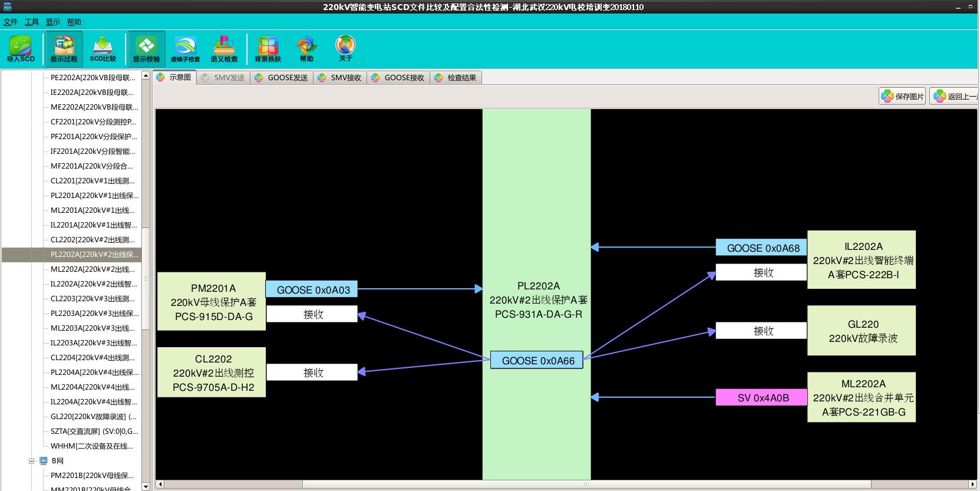Collapse the B网 tree node
Screen dimensions: 980x491
pos(32,461)
